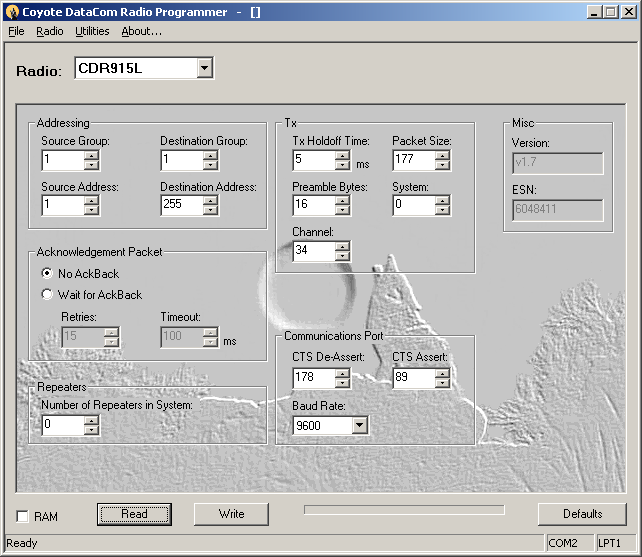Increase Source Address with up arrow
Screen dimensions: 642x557
[x=91, y=201]
